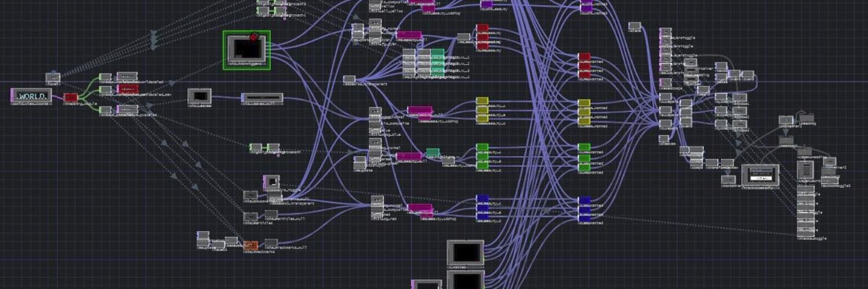
Task: Select the middle blue node in the right colored column
Action: (584, 209)
